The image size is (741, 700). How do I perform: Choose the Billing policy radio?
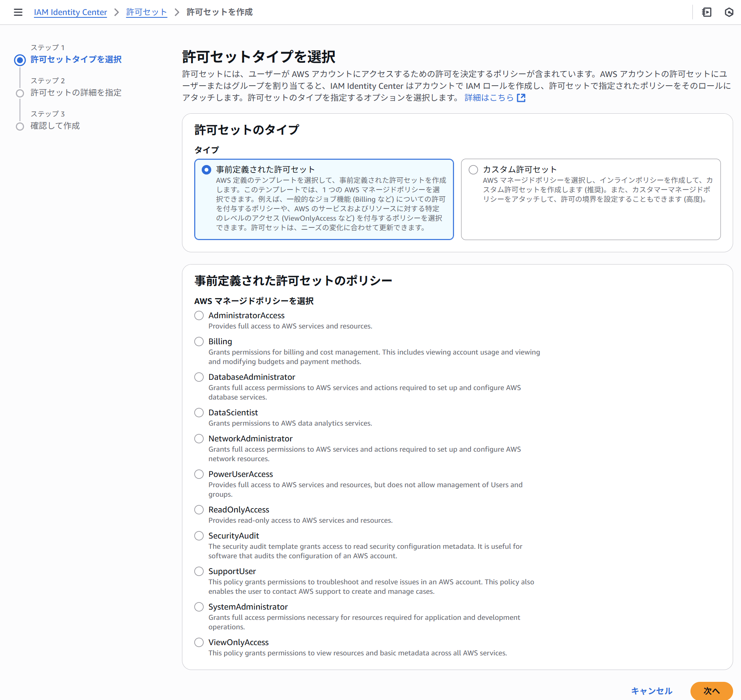pyautogui.click(x=199, y=342)
